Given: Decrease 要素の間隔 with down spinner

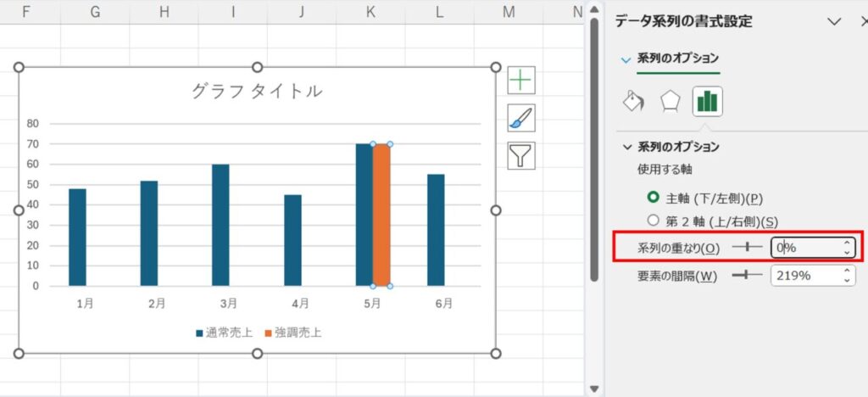Looking at the screenshot, I should [847, 280].
